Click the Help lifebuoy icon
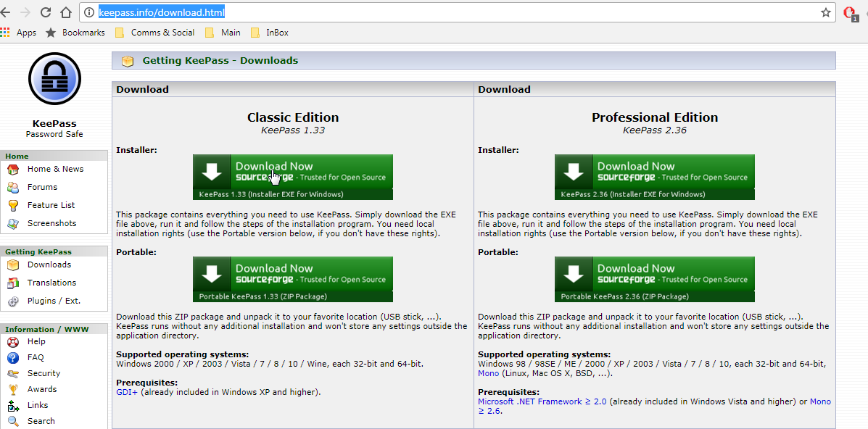Screen dimensions: 868x429 13,342
